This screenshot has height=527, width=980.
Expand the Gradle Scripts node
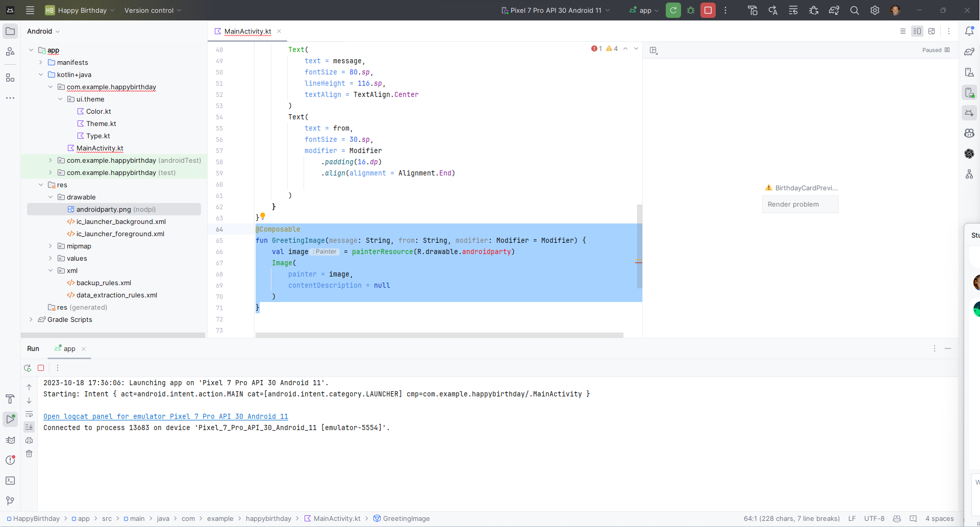click(31, 319)
